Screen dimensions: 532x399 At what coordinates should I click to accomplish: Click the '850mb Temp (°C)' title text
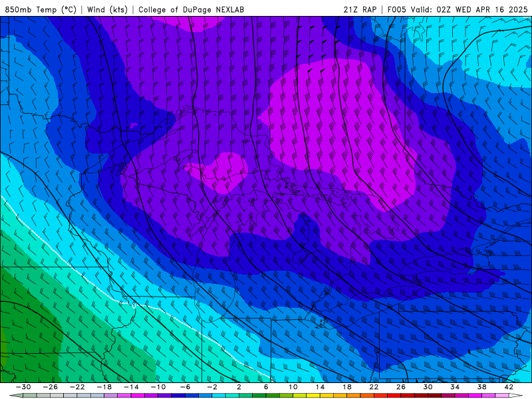coord(41,9)
